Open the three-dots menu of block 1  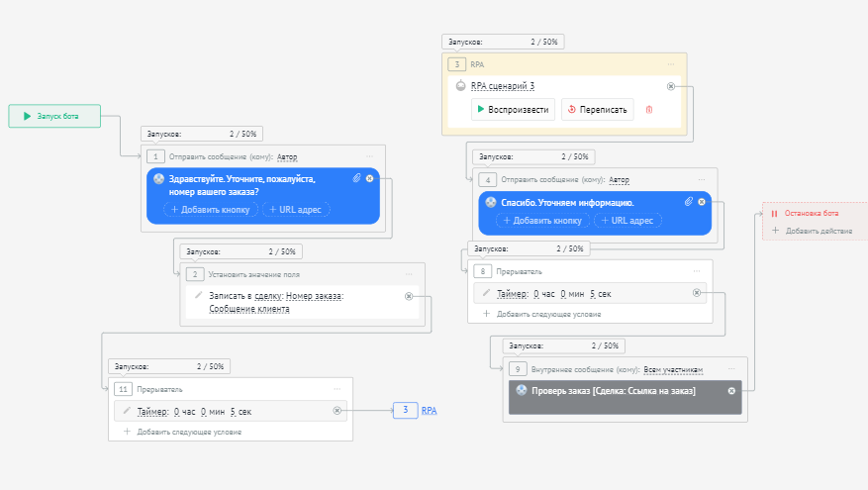(x=369, y=156)
